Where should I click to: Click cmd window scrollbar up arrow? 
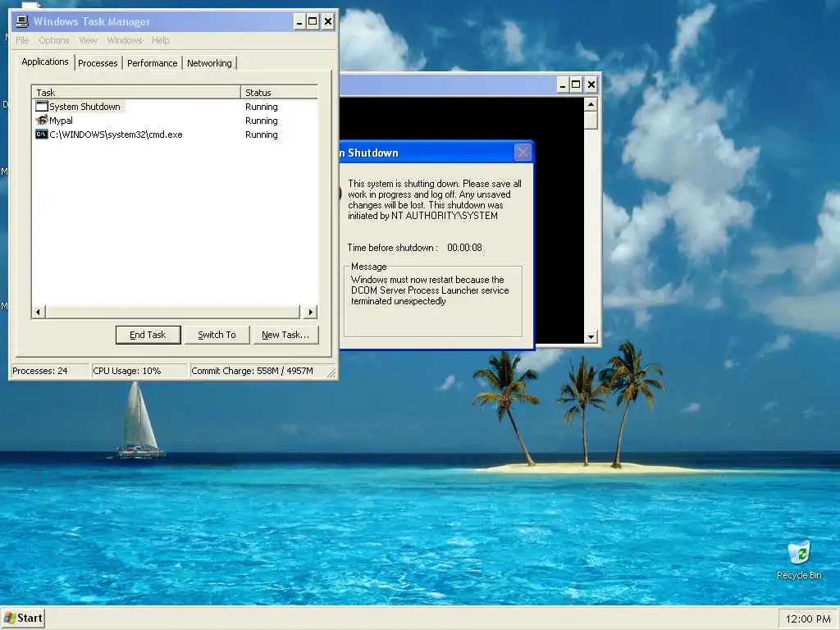click(x=591, y=104)
